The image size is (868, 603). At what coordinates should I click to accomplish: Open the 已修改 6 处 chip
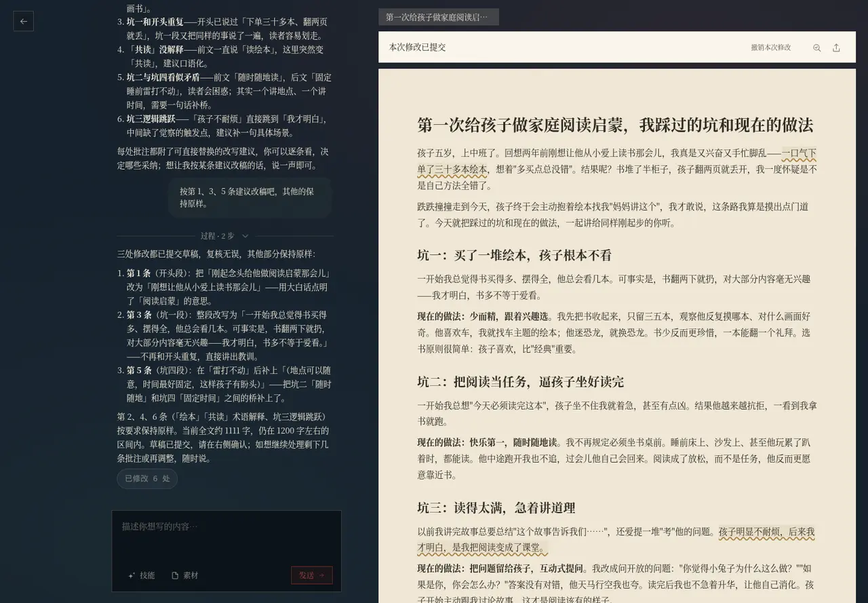(x=147, y=478)
